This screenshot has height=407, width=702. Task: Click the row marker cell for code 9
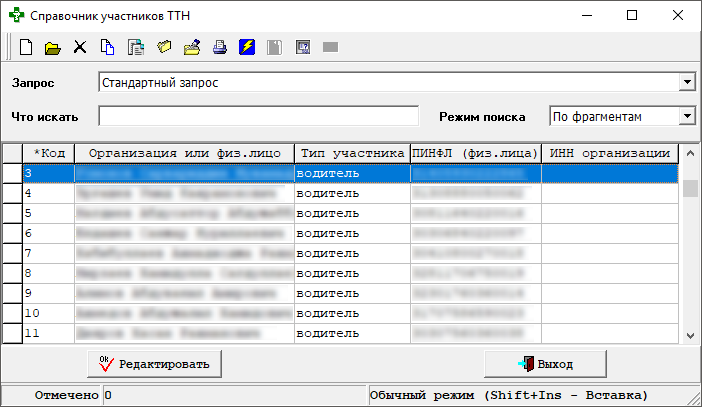[12, 293]
